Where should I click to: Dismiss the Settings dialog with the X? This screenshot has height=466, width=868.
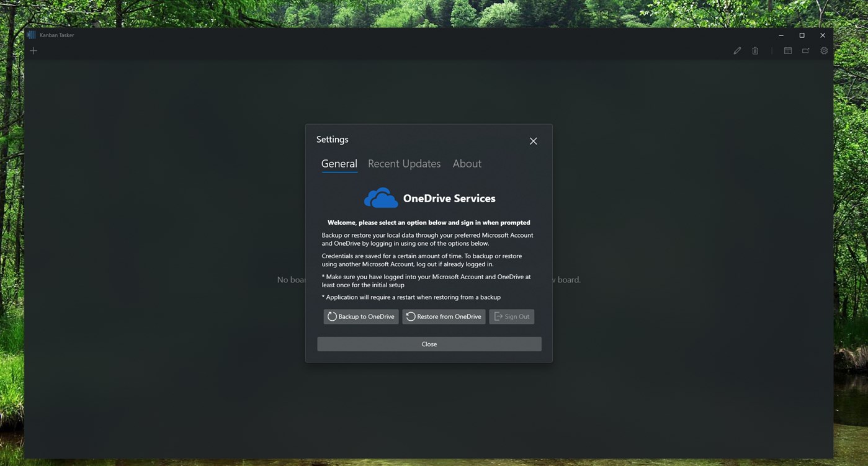pyautogui.click(x=533, y=141)
